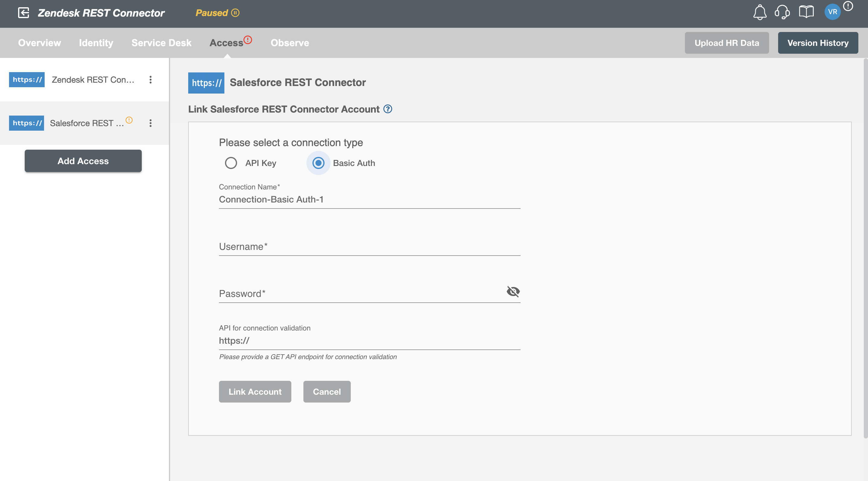This screenshot has width=868, height=481.
Task: Switch to the Observe tab
Action: pyautogui.click(x=290, y=43)
